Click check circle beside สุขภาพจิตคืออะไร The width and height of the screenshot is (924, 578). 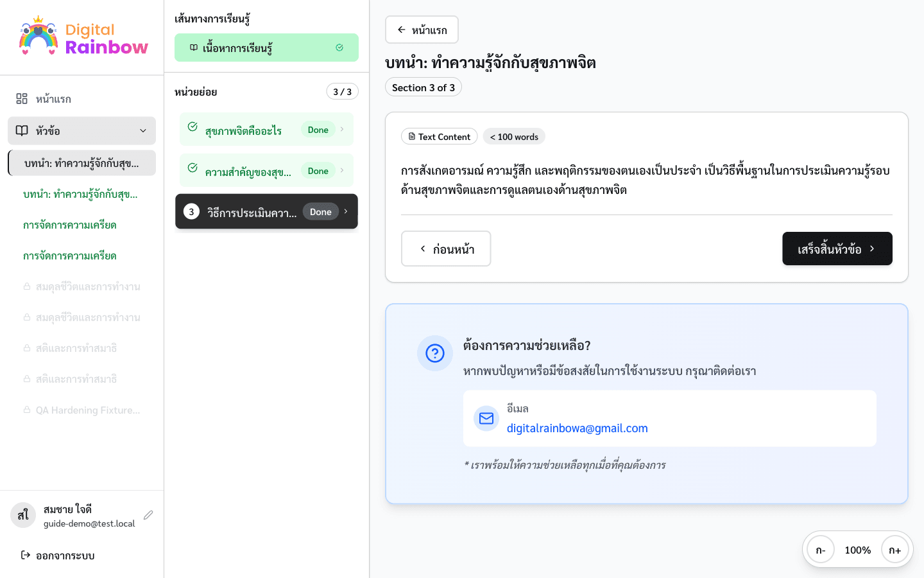(x=193, y=127)
